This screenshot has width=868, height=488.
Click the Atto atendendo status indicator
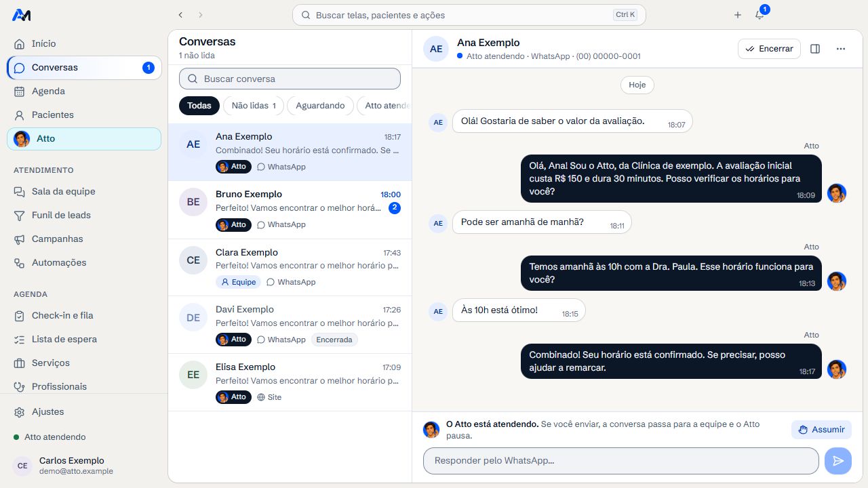pos(50,437)
